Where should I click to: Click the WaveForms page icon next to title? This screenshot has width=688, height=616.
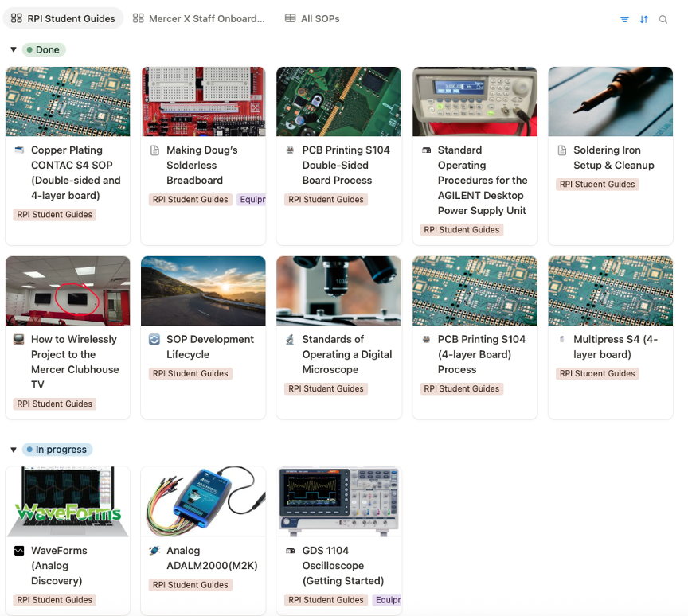coord(19,551)
